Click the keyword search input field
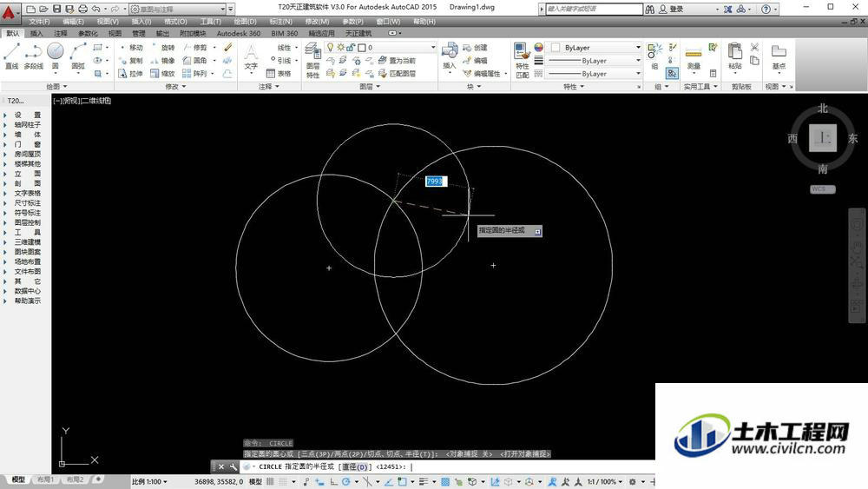868x489 pixels. (x=594, y=9)
